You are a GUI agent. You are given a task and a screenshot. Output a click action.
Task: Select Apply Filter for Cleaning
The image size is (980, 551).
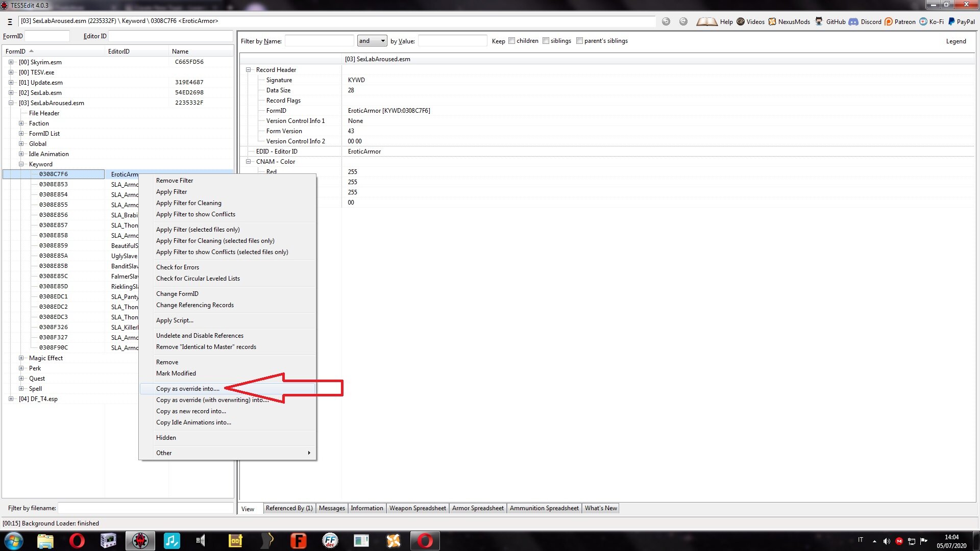228,203
